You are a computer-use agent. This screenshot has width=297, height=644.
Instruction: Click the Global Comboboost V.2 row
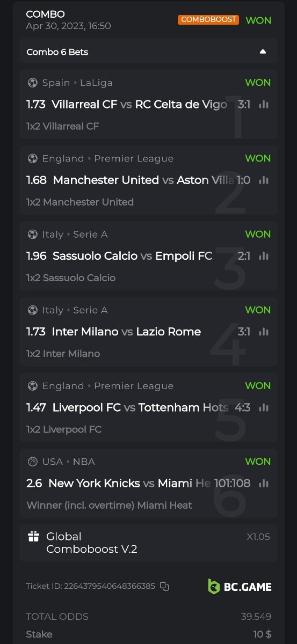point(148,543)
